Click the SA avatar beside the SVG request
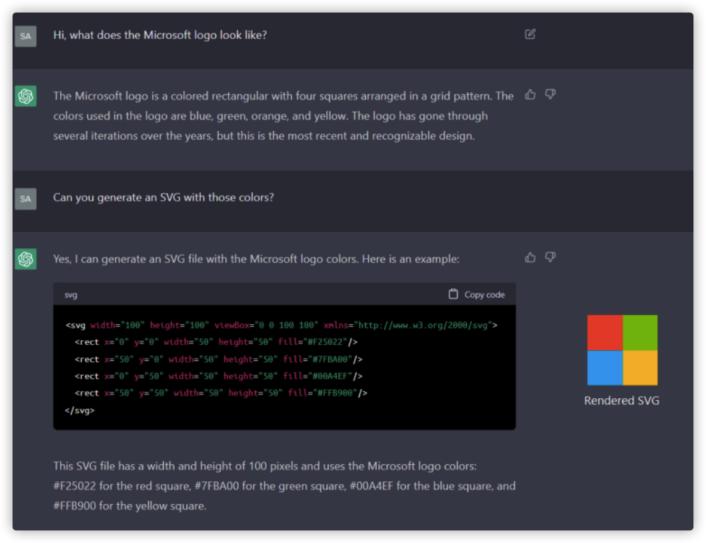706x543 pixels. point(26,198)
